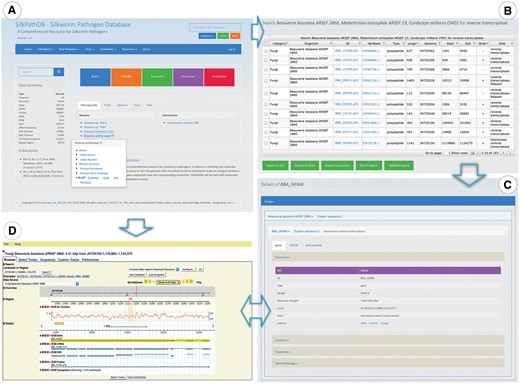
Task: Open the GenBank column filter icon
Action: [x=384, y=44]
